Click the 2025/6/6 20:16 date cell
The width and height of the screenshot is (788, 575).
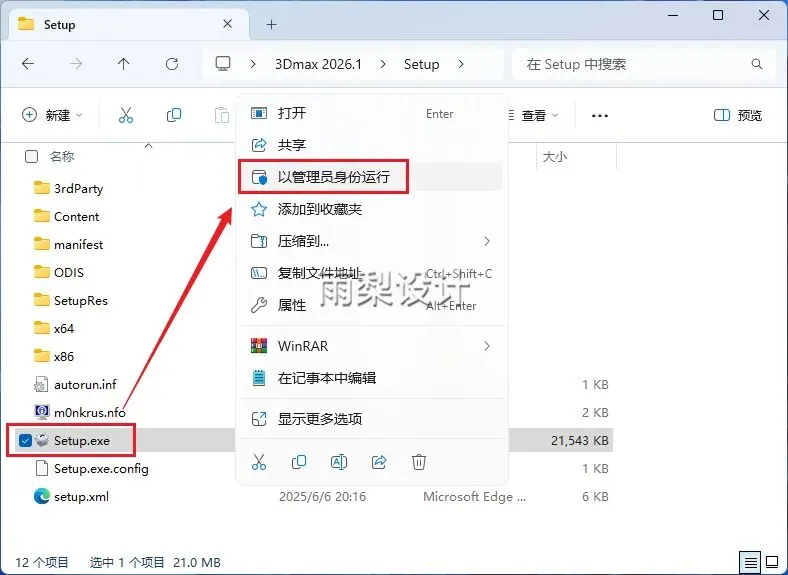[x=322, y=497]
